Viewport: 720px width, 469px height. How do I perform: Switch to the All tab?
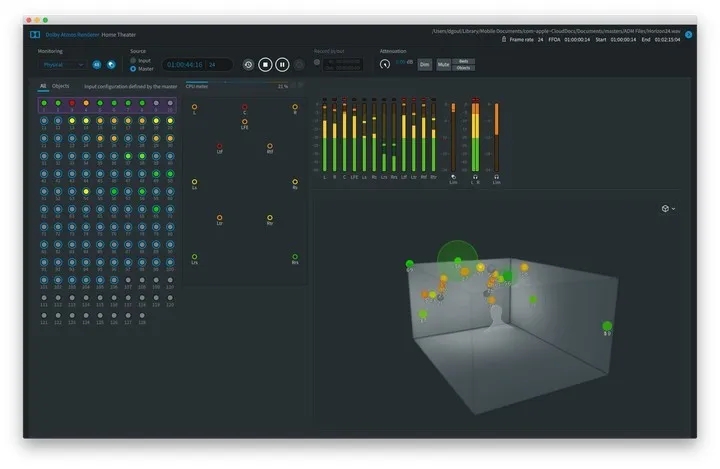43,86
